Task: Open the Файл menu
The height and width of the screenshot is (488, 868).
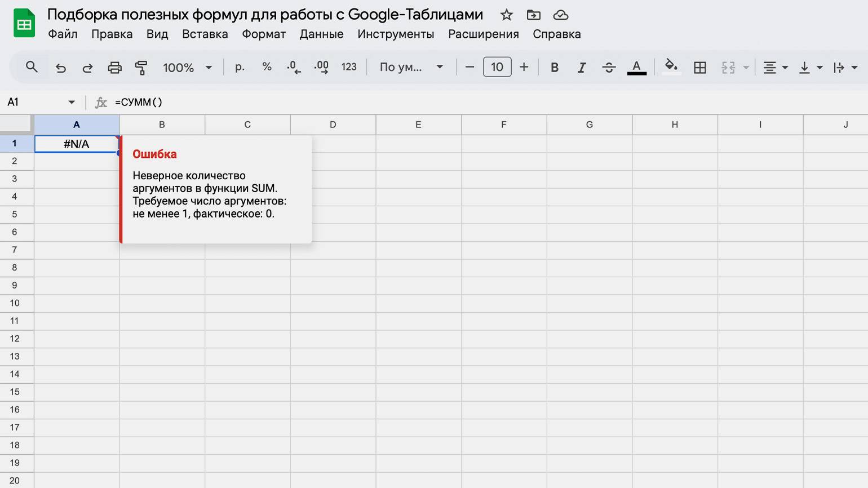Action: coord(63,34)
